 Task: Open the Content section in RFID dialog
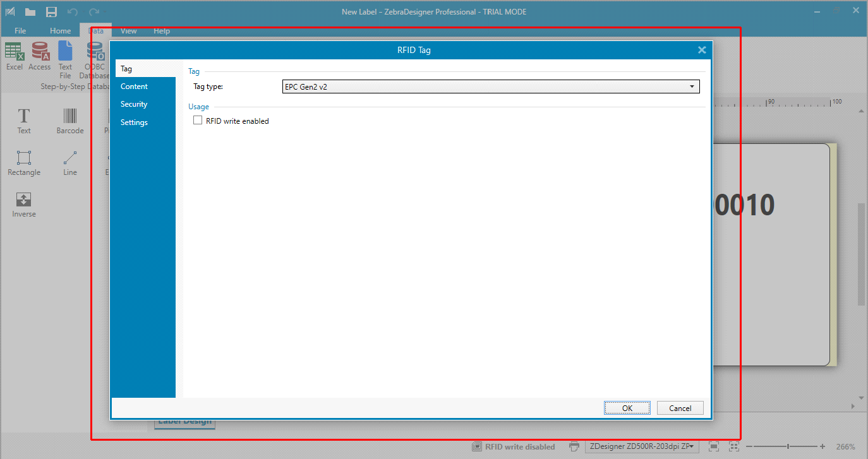click(x=135, y=86)
